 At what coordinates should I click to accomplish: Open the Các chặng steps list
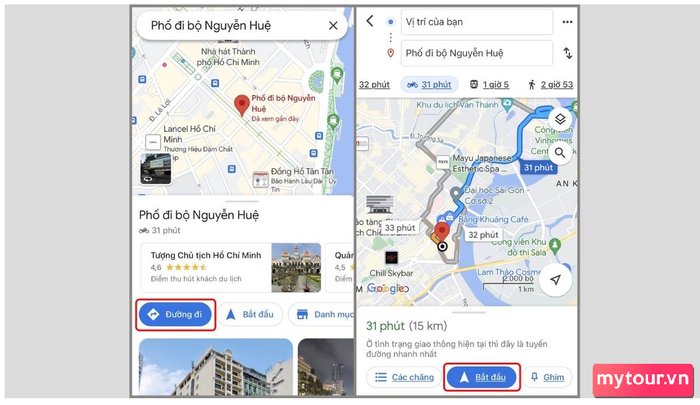click(x=404, y=377)
